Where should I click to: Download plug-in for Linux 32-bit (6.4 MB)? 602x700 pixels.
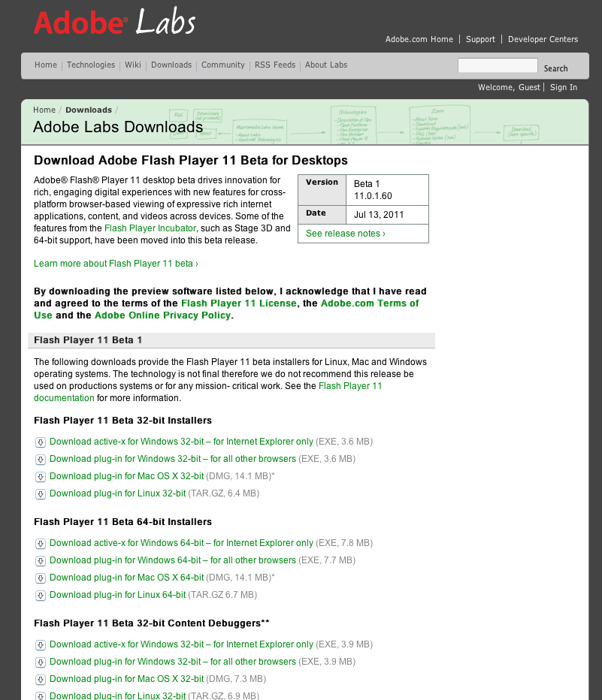[117, 493]
